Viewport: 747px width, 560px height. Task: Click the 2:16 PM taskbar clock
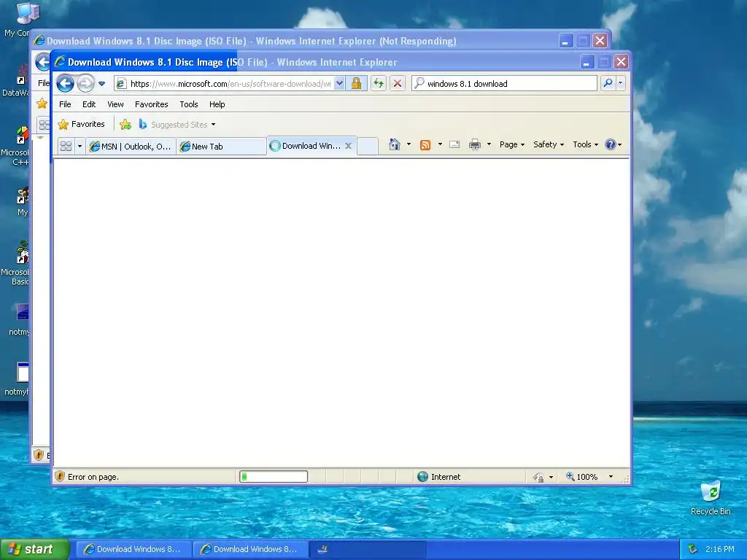pos(720,549)
